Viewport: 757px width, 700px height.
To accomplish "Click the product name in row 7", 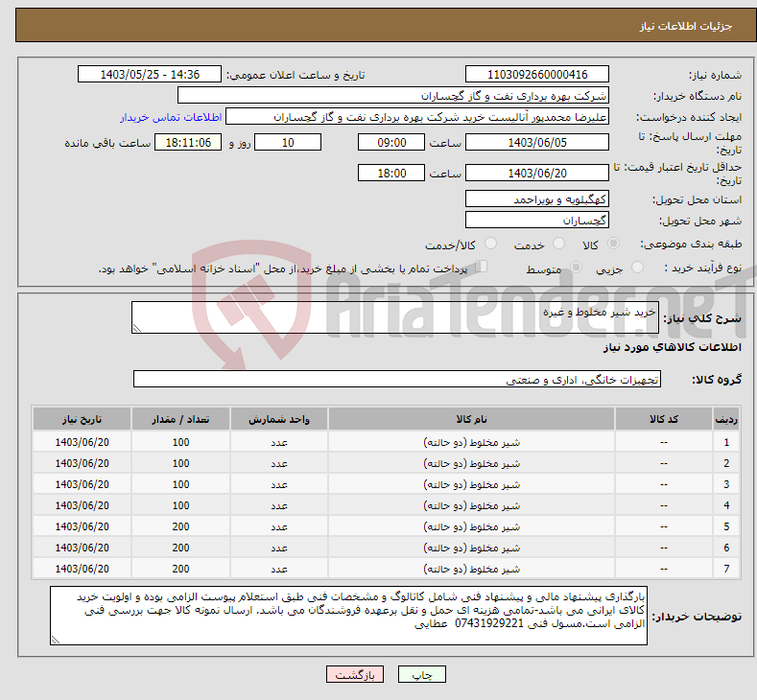I will click(x=472, y=569).
